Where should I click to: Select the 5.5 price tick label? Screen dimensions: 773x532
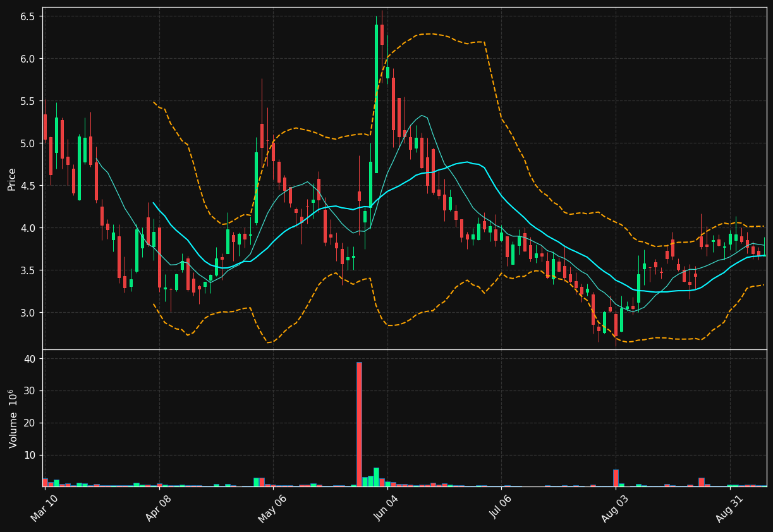(28, 101)
